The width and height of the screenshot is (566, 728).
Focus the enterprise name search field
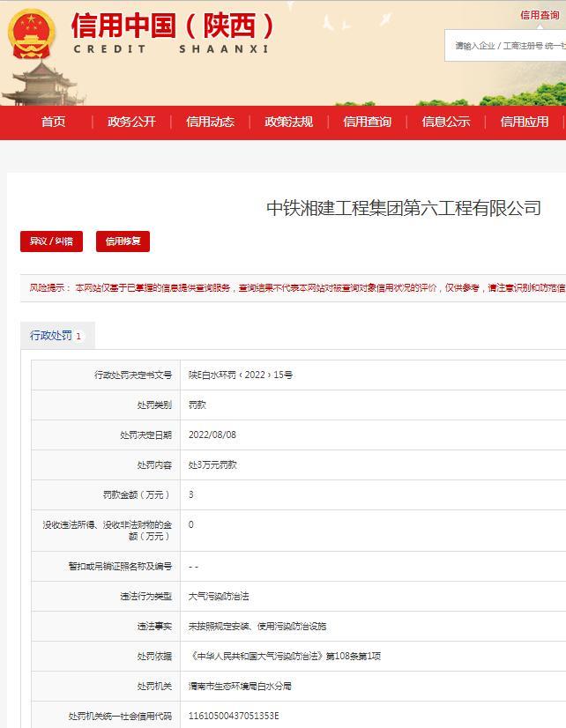tap(506, 46)
